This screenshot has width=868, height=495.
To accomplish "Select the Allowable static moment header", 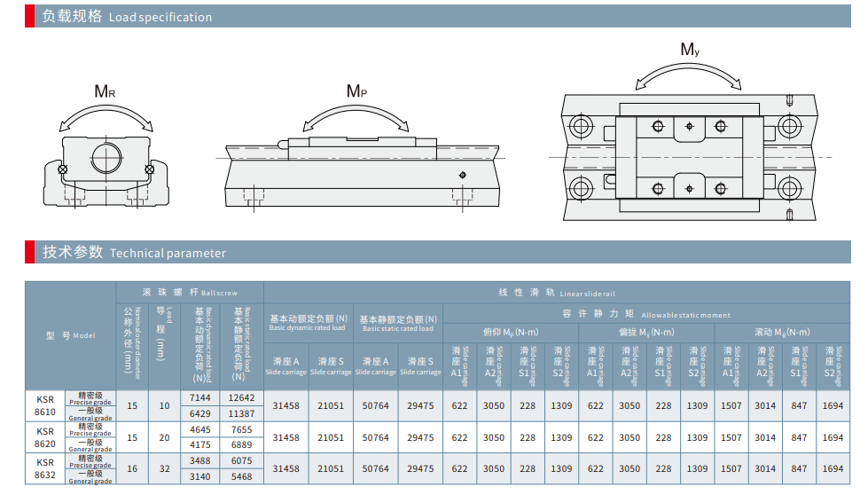I will pyautogui.click(x=645, y=314).
